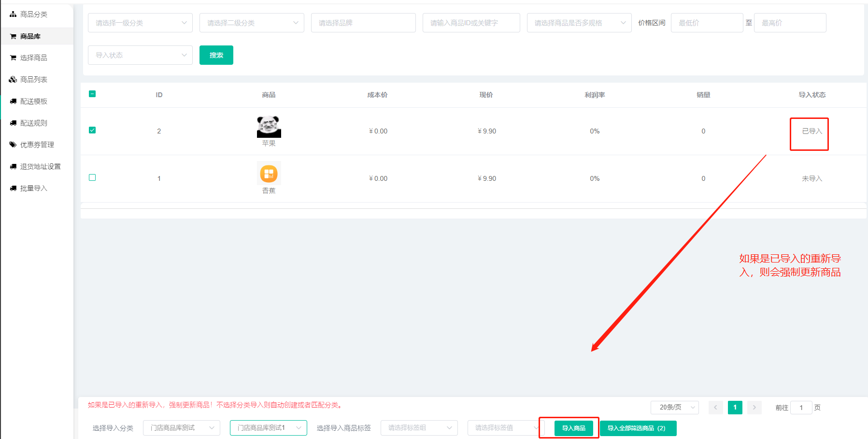
Task: Click the 未导入 status text
Action: pos(812,178)
